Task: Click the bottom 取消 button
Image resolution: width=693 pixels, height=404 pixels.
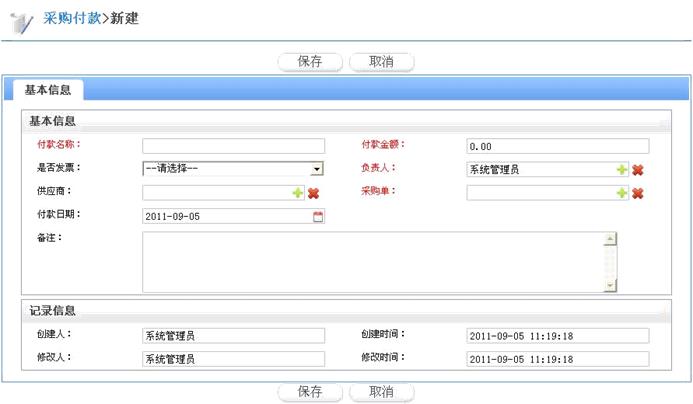Action: (381, 391)
